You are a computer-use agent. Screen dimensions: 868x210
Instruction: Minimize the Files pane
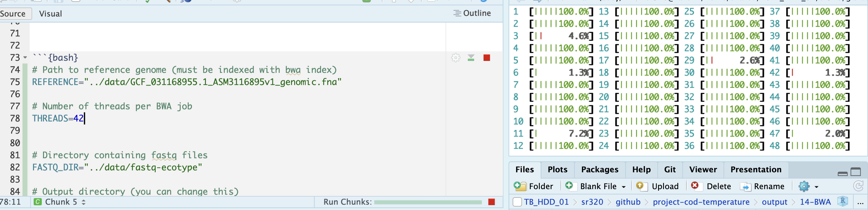point(842,173)
